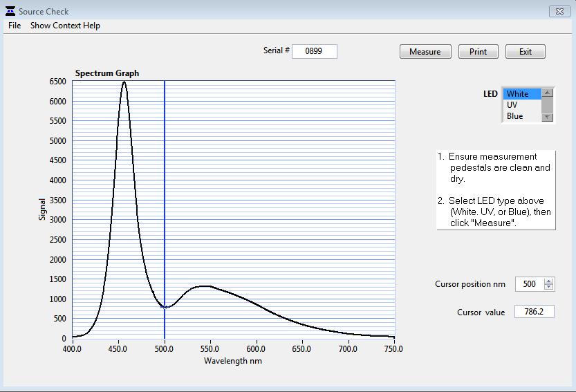Click the Exit button
This screenshot has height=392, width=576.
coord(526,52)
